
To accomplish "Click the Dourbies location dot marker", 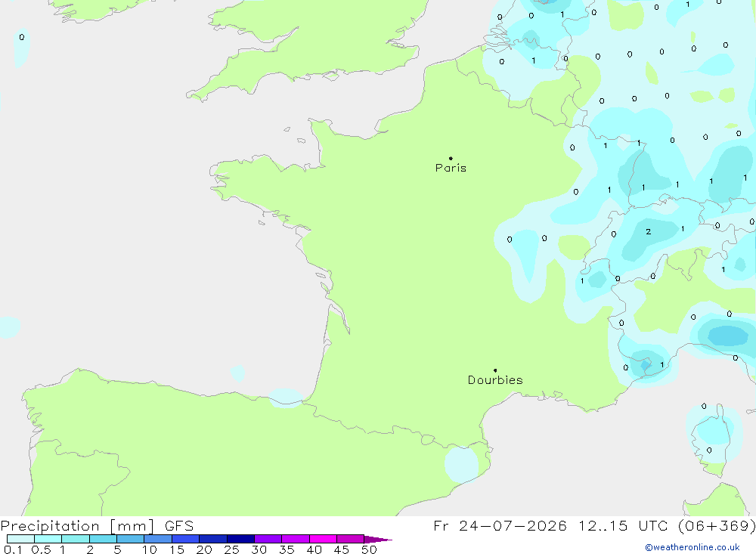I will click(x=495, y=370).
